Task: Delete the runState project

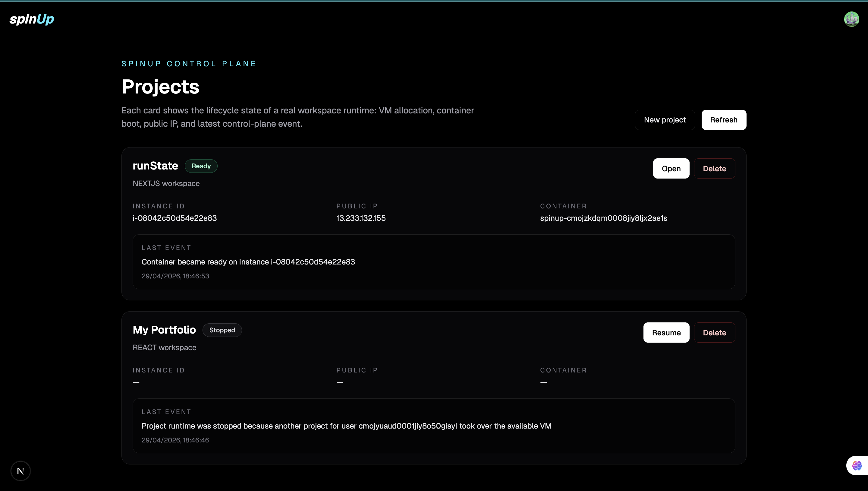Action: tap(714, 169)
